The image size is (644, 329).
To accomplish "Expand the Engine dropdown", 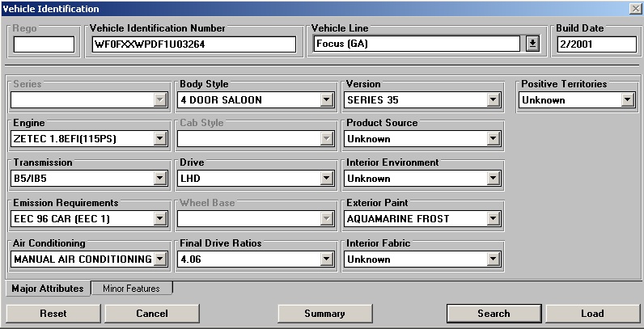I will (x=160, y=139).
